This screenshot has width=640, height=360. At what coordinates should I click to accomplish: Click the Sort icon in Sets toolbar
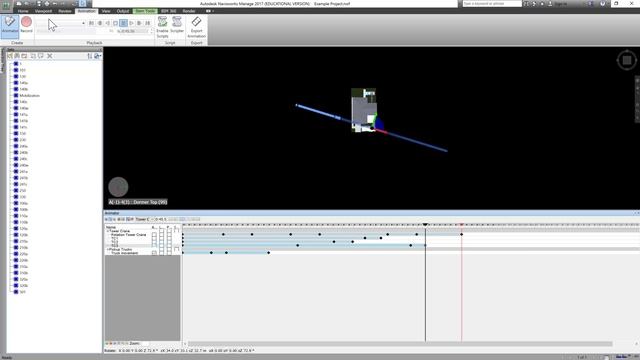click(90, 56)
